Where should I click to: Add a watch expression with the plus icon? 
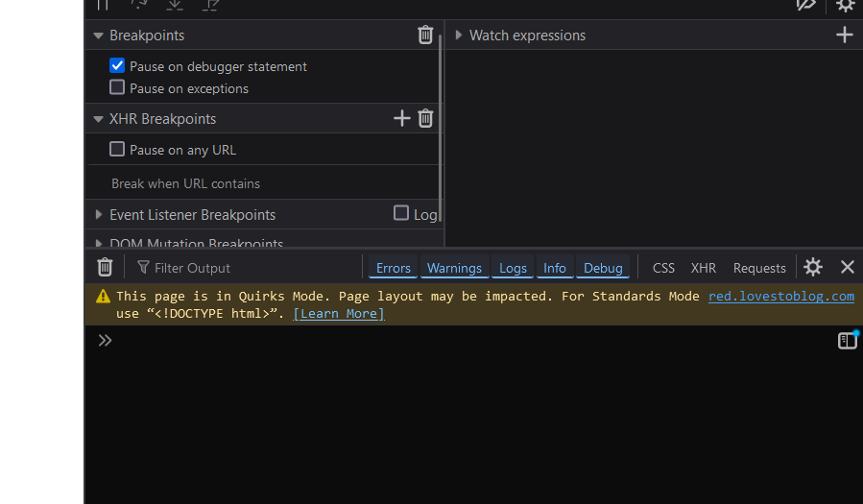pos(844,36)
